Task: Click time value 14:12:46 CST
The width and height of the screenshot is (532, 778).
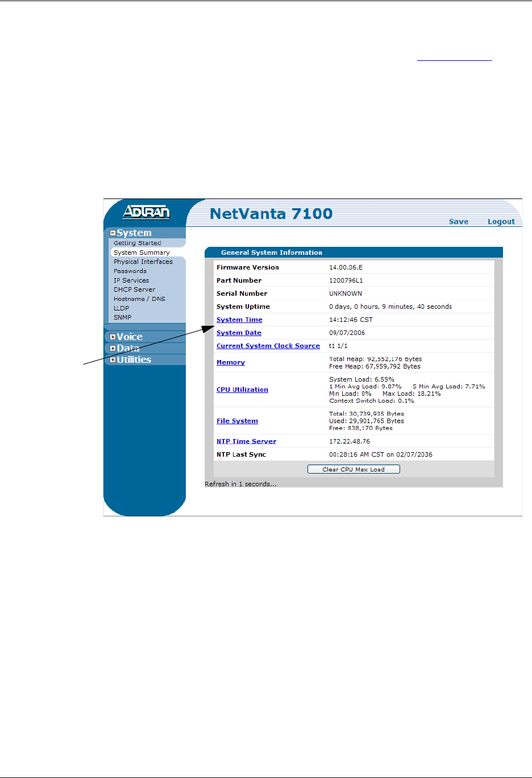Action: 351,320
